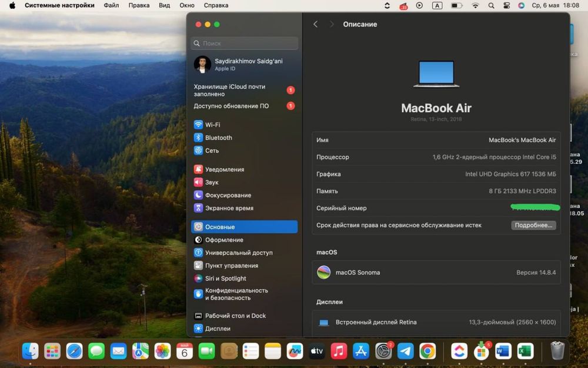Launch FaceTime from the Dock

click(206, 352)
